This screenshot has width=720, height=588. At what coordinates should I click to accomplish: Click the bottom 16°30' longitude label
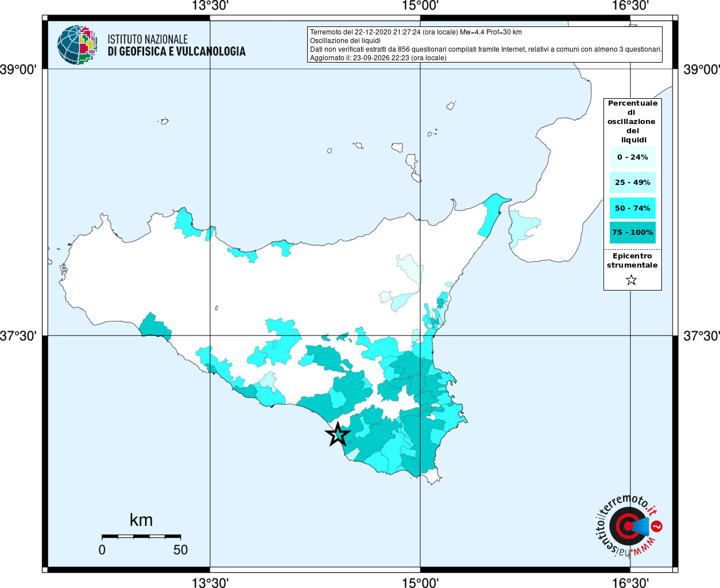click(630, 582)
